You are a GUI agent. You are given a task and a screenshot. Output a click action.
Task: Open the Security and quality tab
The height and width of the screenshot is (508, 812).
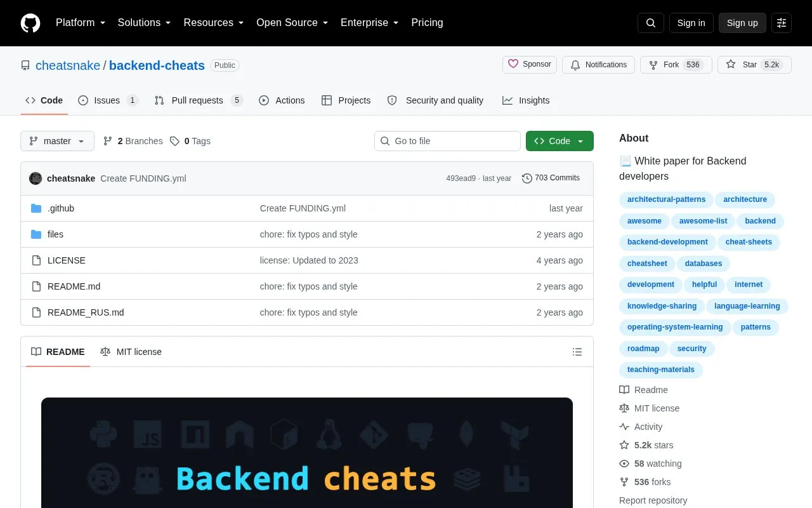pos(435,100)
